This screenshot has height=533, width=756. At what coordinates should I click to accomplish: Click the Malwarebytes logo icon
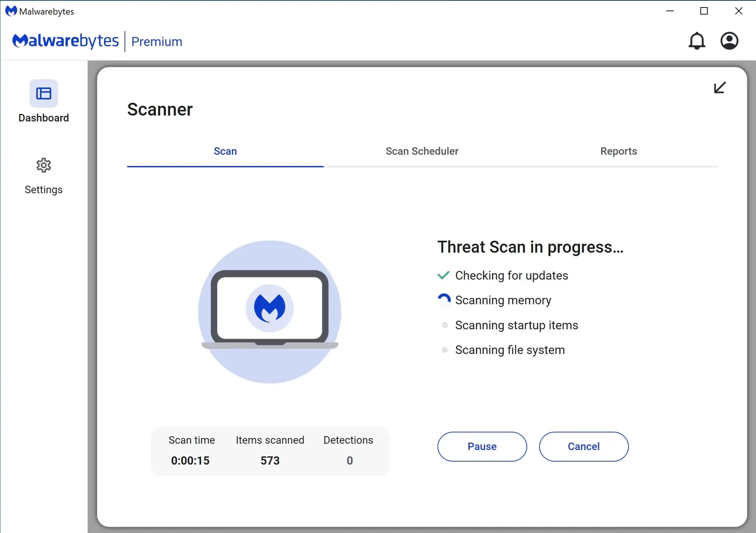(10, 11)
